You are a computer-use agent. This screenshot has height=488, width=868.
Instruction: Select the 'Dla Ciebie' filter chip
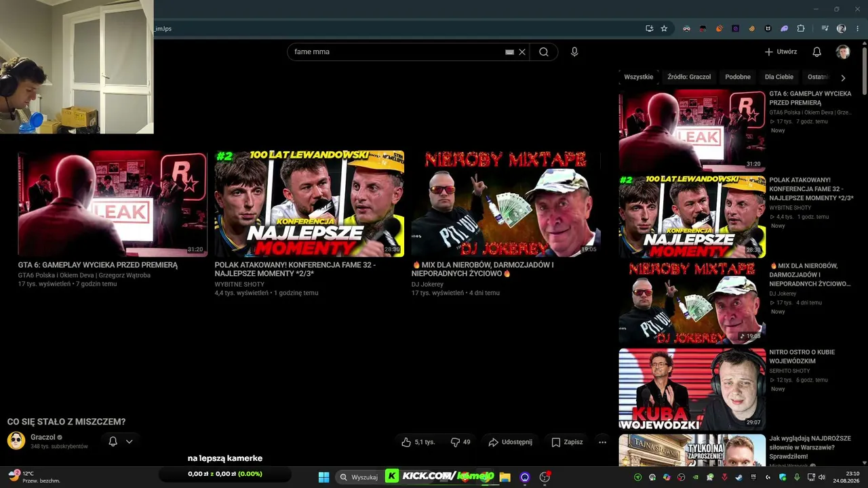coord(779,77)
